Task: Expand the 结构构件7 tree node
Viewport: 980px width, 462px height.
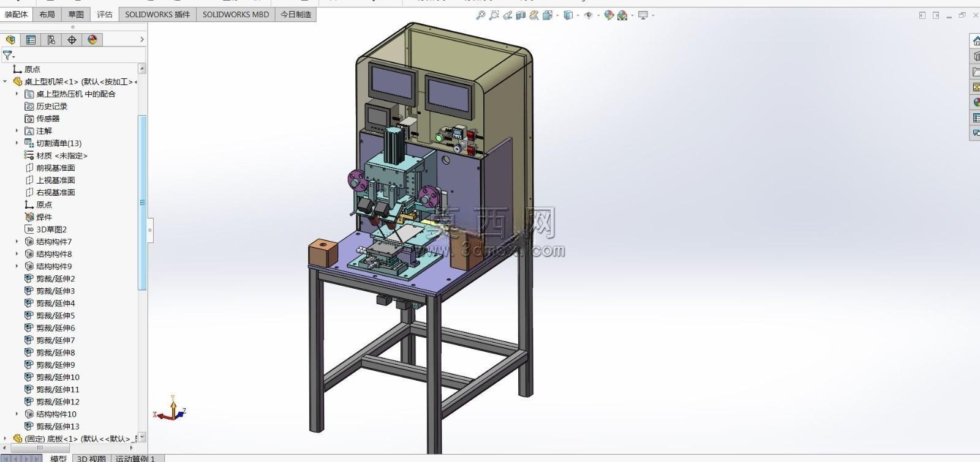Action: 17,242
